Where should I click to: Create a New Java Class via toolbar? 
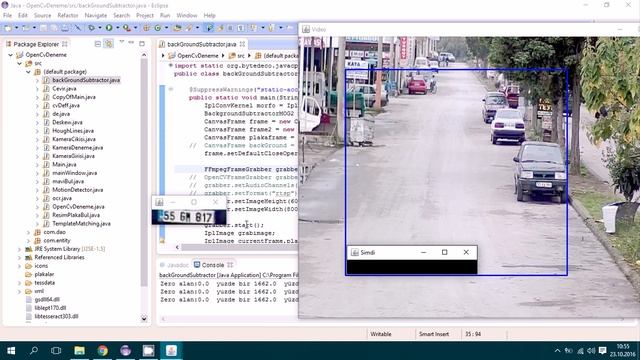tap(158, 28)
